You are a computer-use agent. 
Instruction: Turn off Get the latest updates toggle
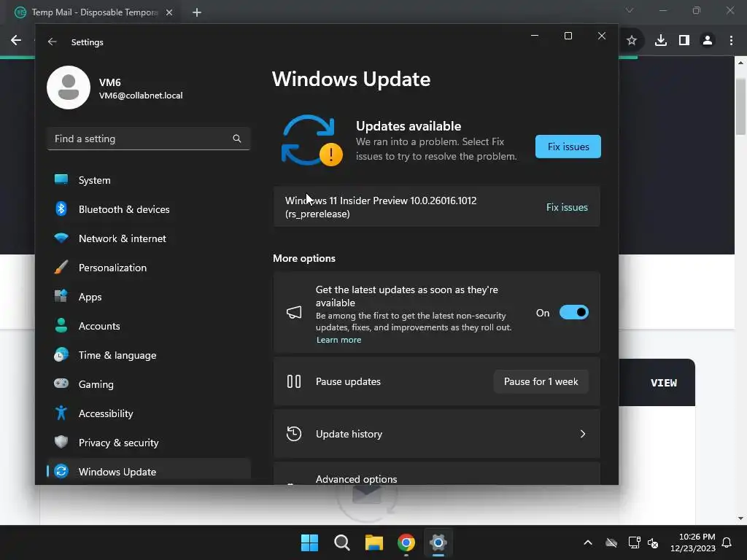pos(574,312)
